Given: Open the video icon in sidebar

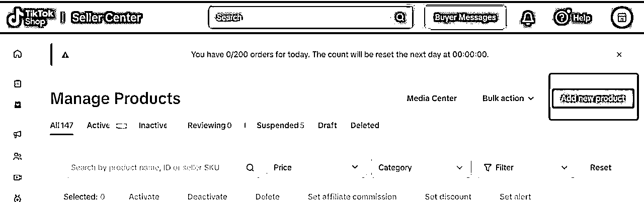Looking at the screenshot, I should [x=18, y=177].
